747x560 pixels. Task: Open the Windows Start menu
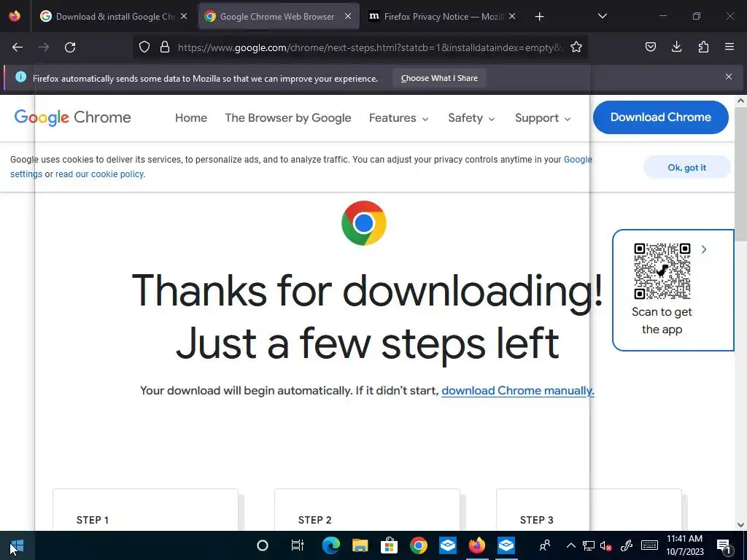(17, 545)
